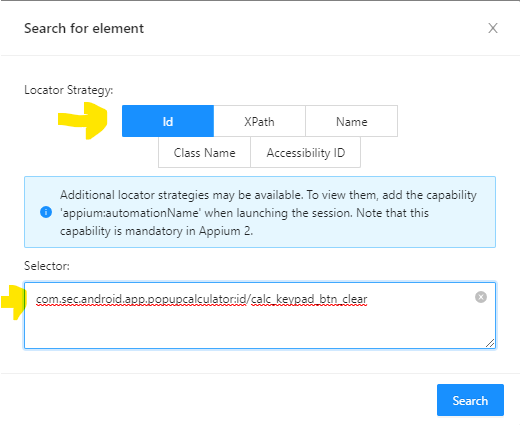
Task: Click the yellow arrow pointing at Id
Action: (83, 120)
